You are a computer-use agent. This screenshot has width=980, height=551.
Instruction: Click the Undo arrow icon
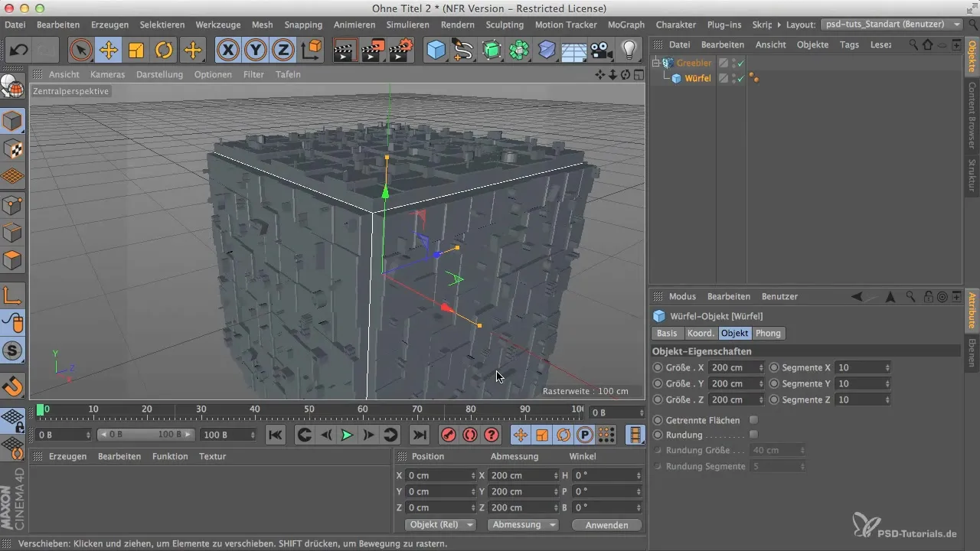pos(18,51)
